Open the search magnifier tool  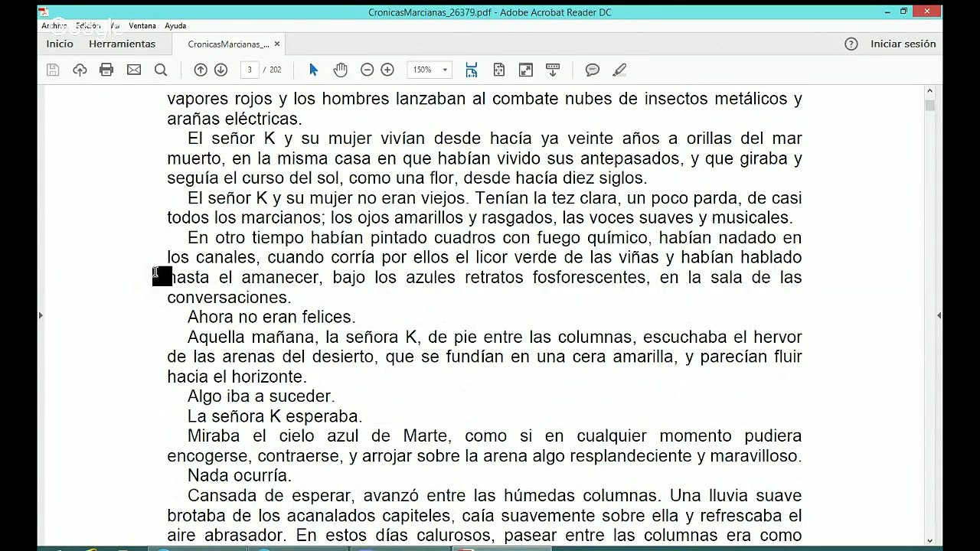tap(161, 70)
